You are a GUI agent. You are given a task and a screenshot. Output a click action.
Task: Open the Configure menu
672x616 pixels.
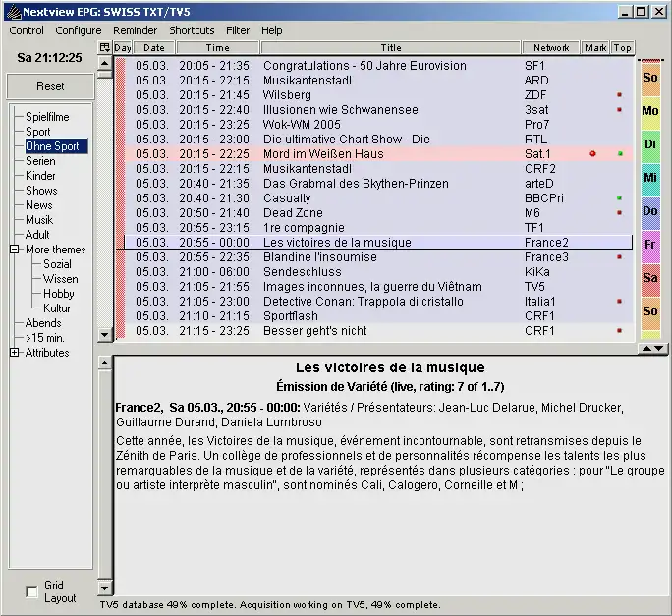tap(79, 30)
